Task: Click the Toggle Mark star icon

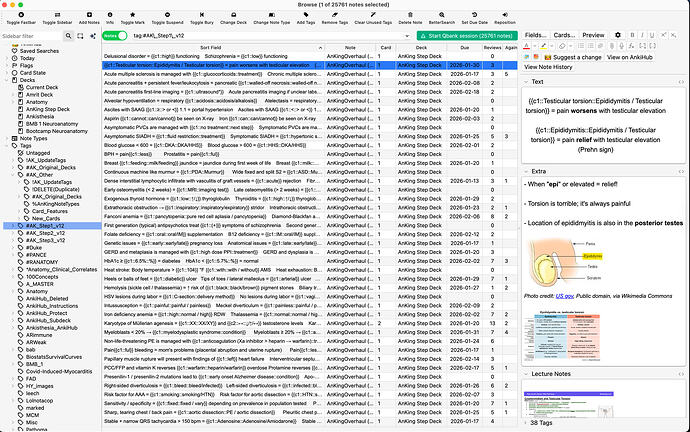Action: (132, 15)
